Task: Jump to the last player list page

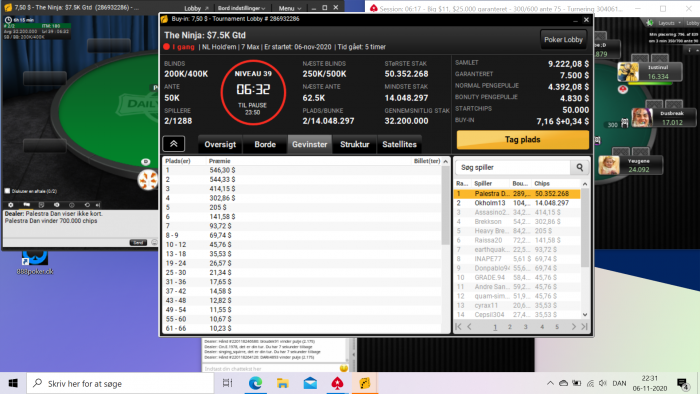Action: tap(584, 327)
